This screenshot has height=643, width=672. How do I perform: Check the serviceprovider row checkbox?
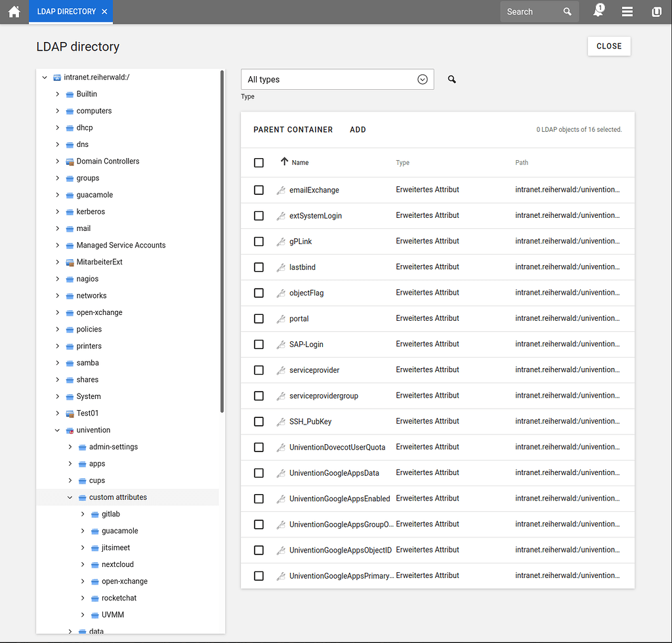[259, 370]
